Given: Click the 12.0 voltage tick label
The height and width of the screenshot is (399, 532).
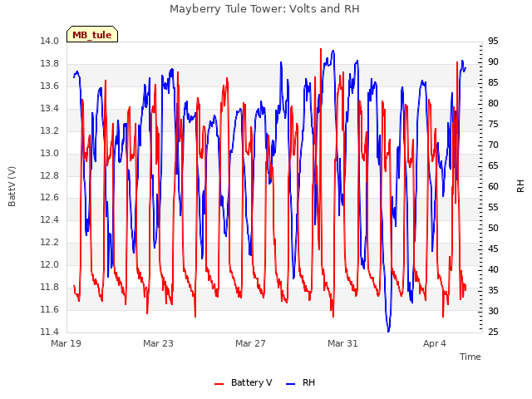Looking at the screenshot, I should point(50,265).
